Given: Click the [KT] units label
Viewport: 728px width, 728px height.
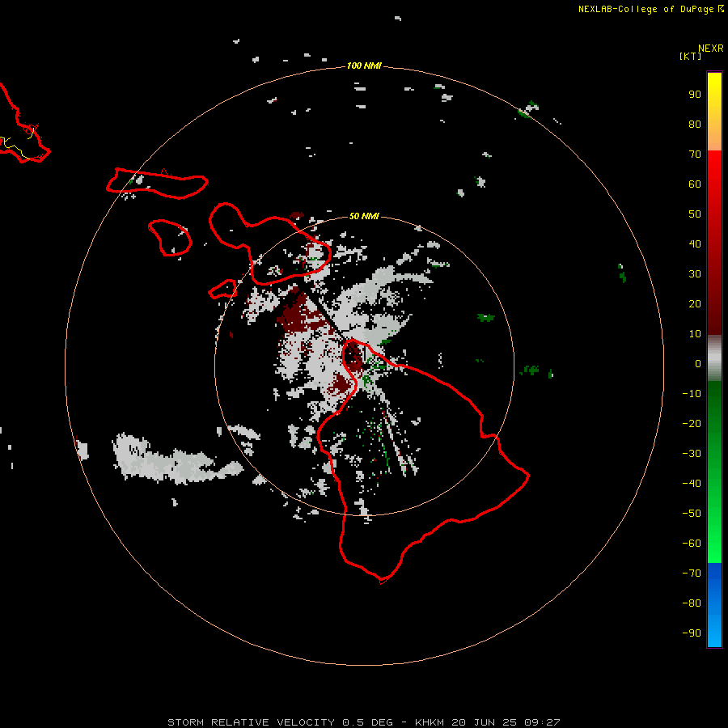Looking at the screenshot, I should coord(690,56).
